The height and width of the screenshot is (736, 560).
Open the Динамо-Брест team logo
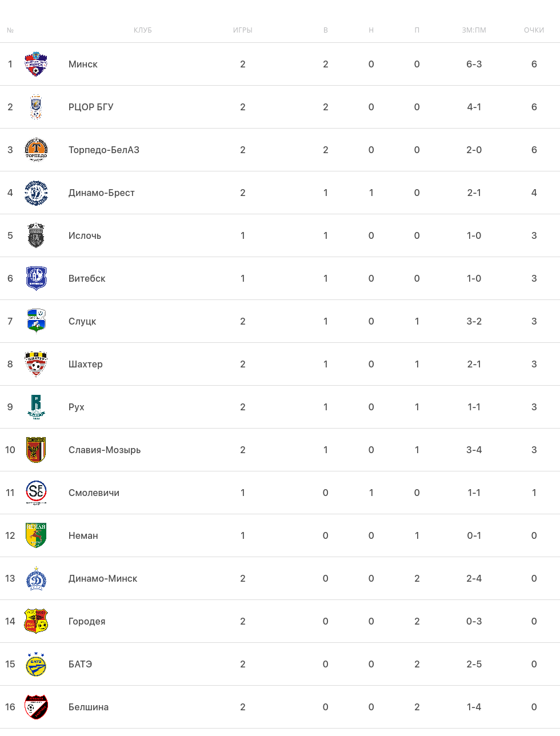click(36, 193)
